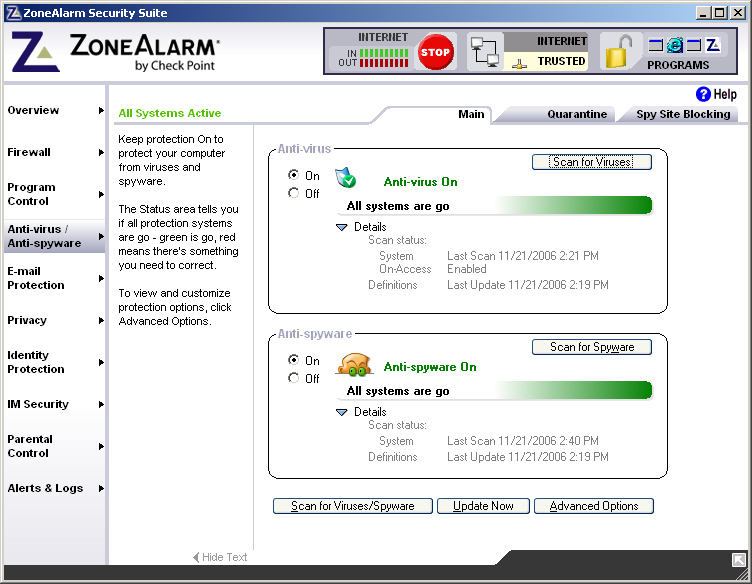Image resolution: width=752 pixels, height=584 pixels.
Task: Click the title bar ZoneAlarm icon
Action: click(x=13, y=13)
